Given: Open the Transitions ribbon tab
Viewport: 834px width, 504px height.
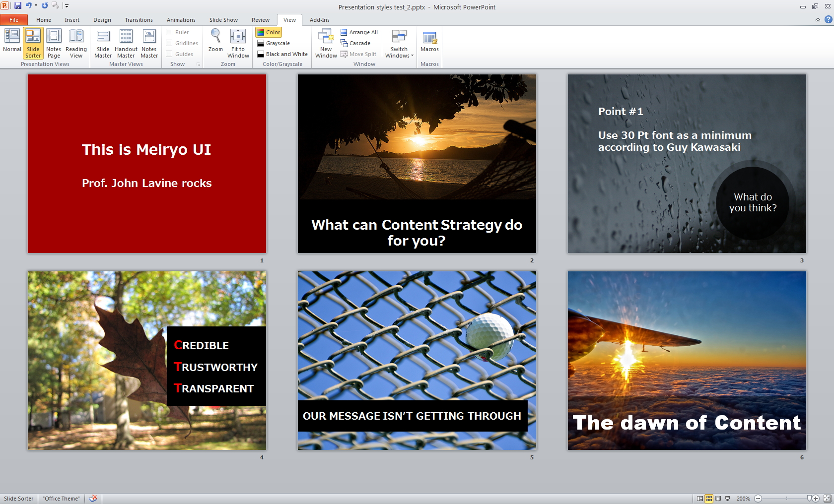Looking at the screenshot, I should [x=139, y=20].
